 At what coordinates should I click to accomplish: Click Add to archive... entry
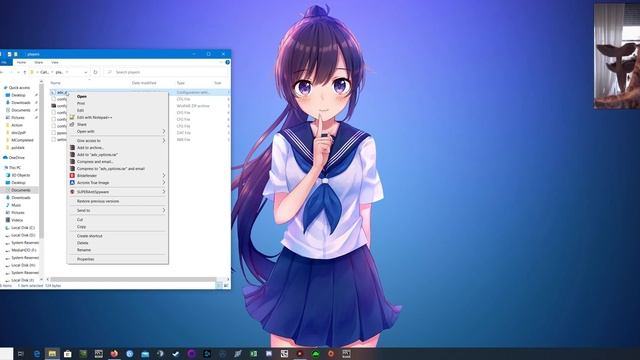118,148
